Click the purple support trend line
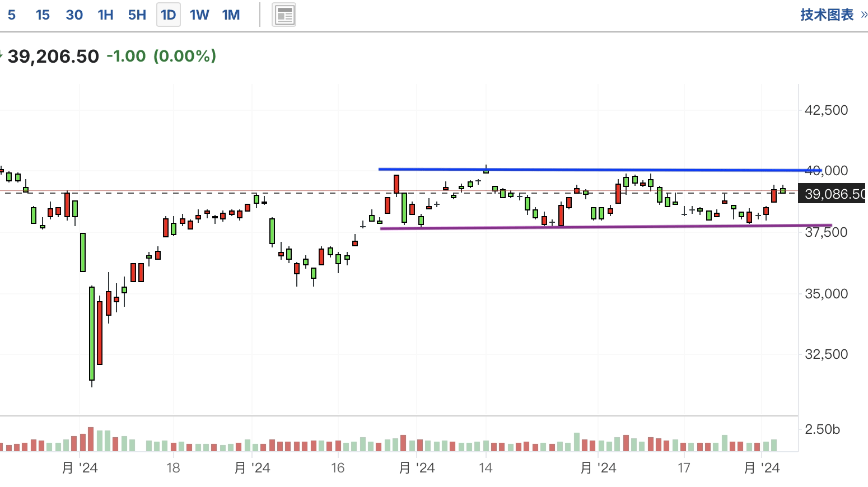The width and height of the screenshot is (868, 487). (x=606, y=227)
